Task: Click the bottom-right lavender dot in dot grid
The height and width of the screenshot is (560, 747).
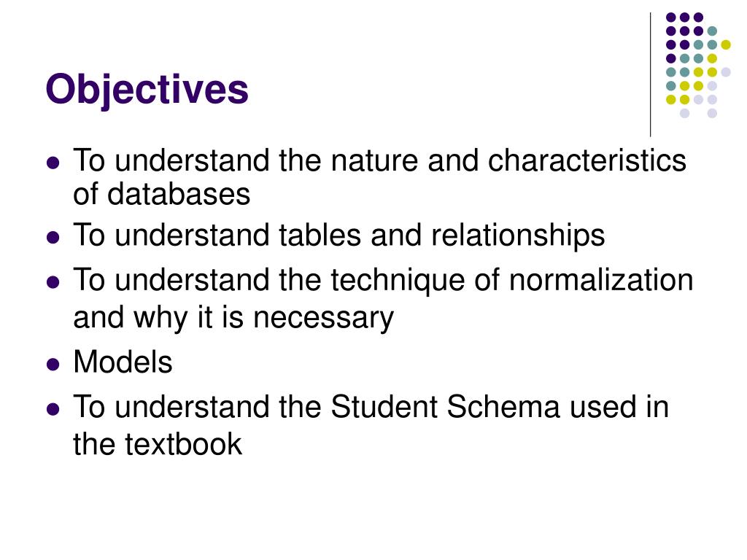Action: pos(712,113)
